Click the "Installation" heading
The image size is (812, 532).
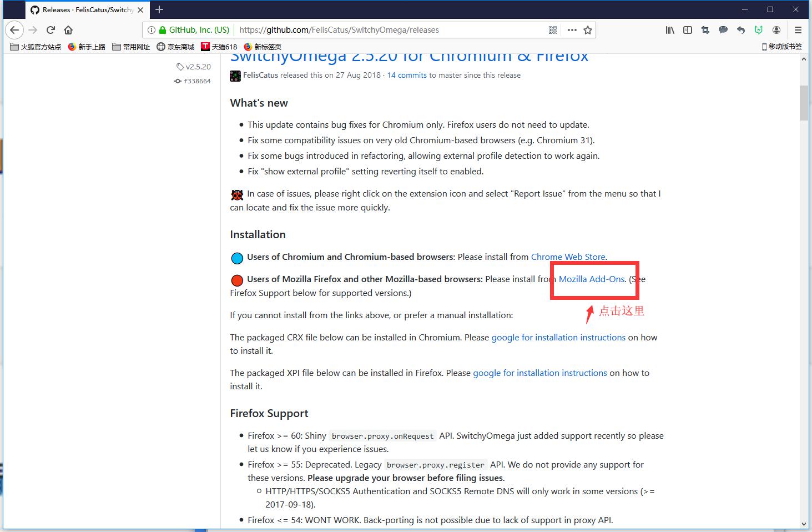[x=258, y=235]
